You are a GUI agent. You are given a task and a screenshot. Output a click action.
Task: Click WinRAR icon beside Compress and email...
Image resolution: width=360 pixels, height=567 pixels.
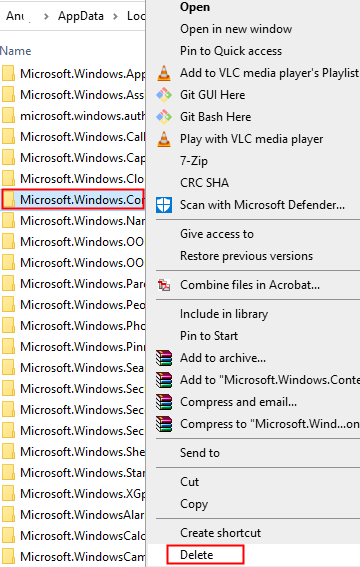(164, 402)
